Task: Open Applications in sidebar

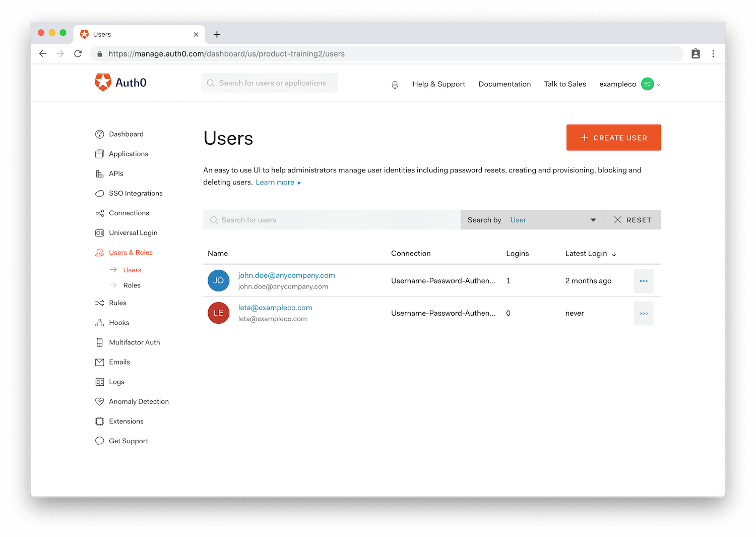Action: 129,154
